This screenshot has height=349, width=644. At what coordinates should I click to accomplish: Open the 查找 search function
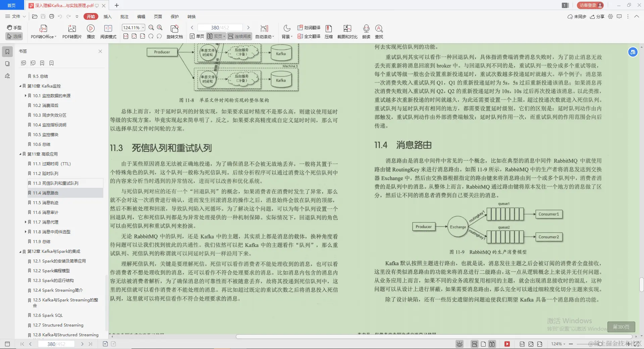point(379,31)
